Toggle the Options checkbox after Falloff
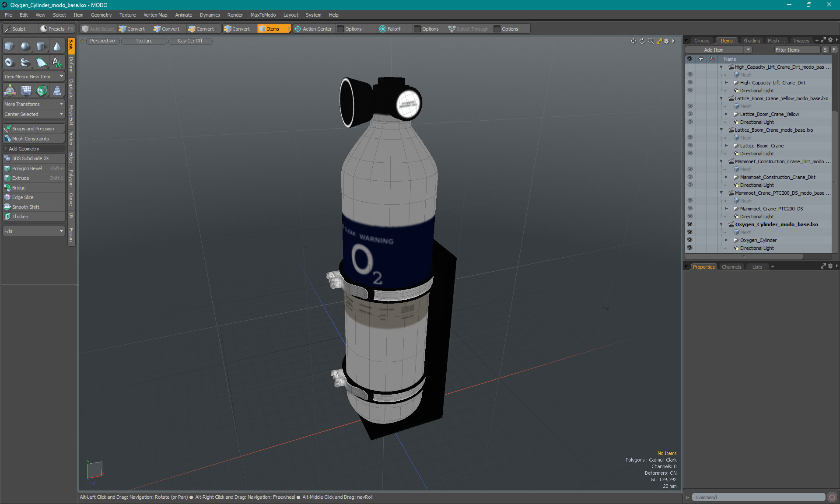 (x=417, y=29)
